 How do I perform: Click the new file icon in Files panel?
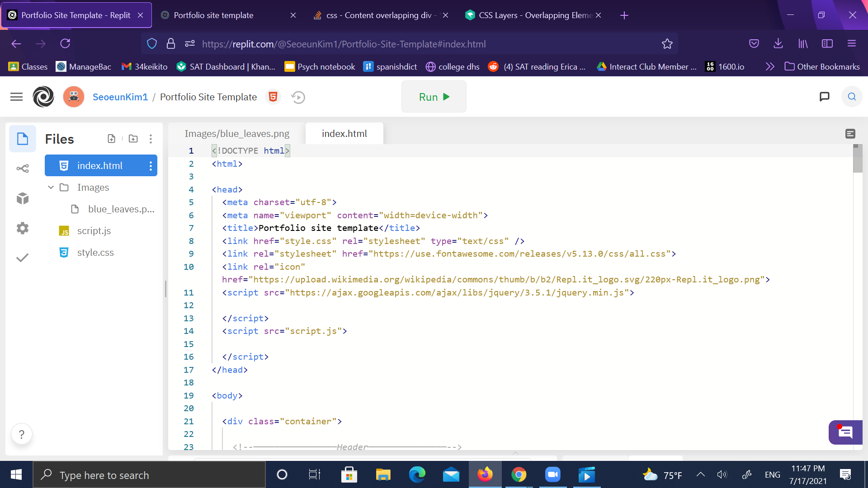click(111, 139)
